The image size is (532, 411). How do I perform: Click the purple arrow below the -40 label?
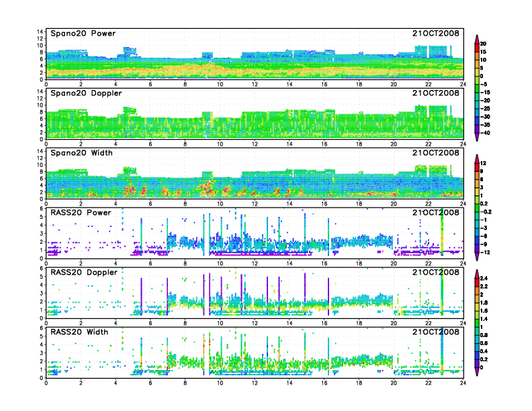pos(476,138)
